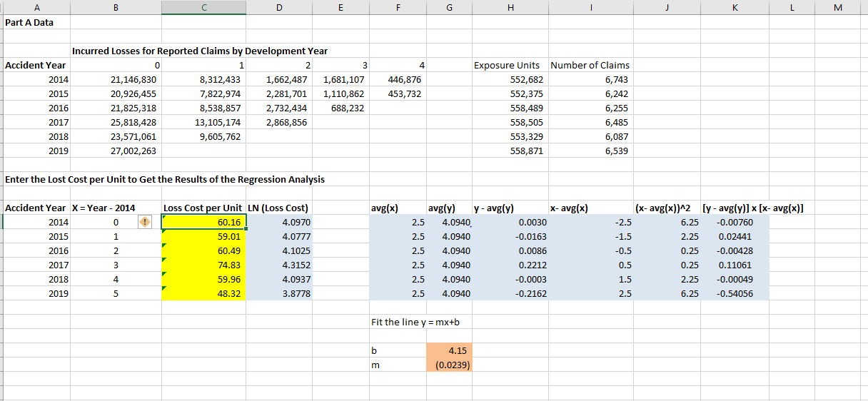Click the 'Part A Data' cell
The height and width of the screenshot is (401, 868).
point(29,22)
